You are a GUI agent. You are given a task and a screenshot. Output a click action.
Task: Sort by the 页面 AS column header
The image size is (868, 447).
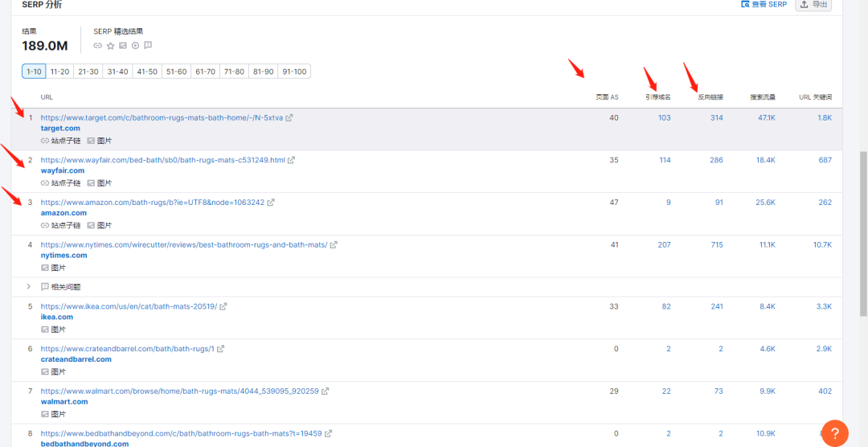[x=607, y=97]
